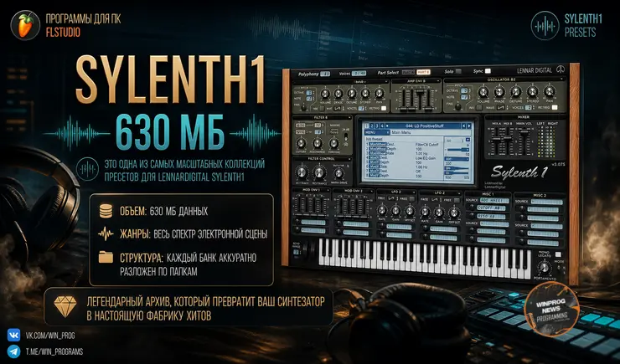The width and height of the screenshot is (620, 364).
Task: Click the database icon beside ОБЪЕМ
Action: [106, 211]
